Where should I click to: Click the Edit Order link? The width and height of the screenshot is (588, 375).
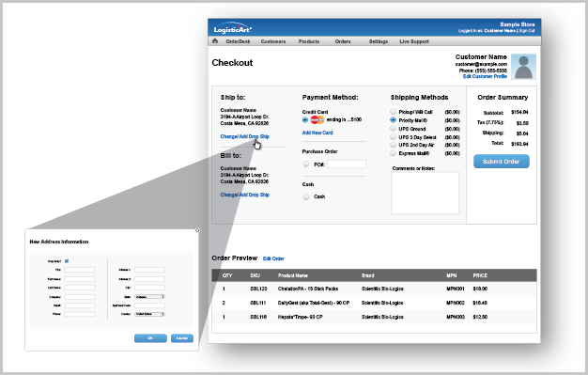[273, 258]
